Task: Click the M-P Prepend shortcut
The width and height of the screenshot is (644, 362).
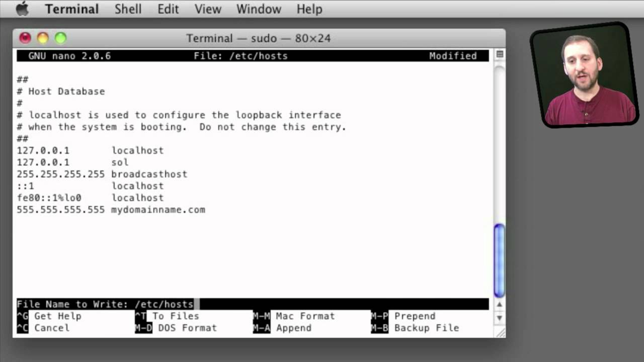Action: [x=403, y=316]
